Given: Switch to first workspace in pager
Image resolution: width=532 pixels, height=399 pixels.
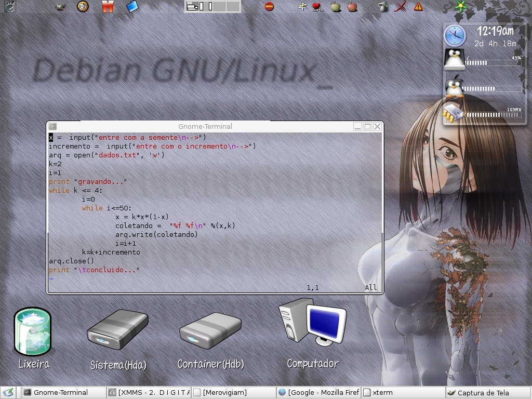Looking at the screenshot, I should 192,6.
